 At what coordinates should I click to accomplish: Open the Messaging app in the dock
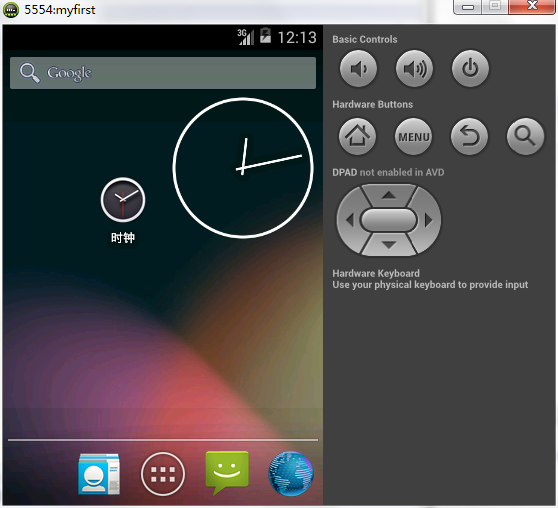pyautogui.click(x=227, y=473)
